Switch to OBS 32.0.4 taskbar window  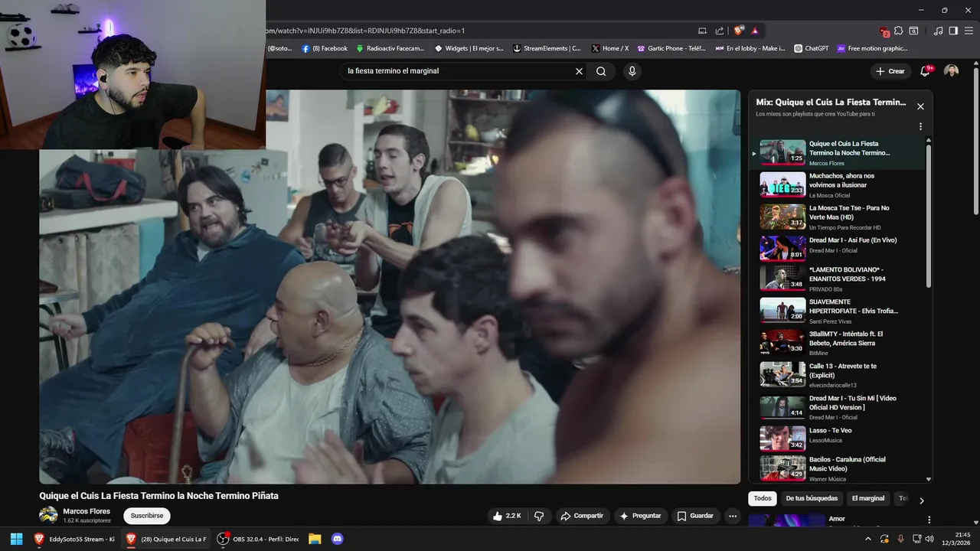point(258,539)
